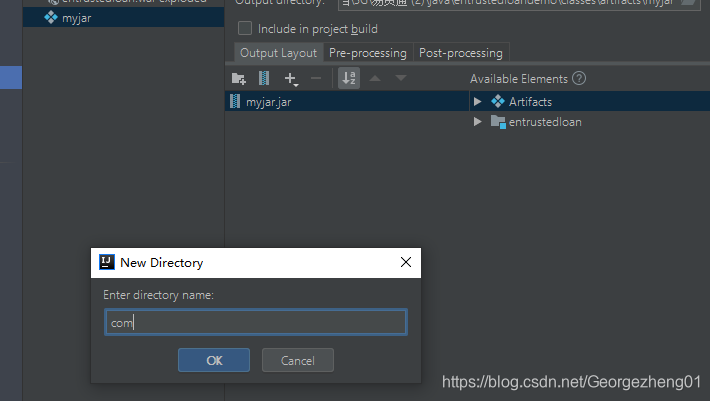
Task: Click the Output directory path field
Action: [x=518, y=3]
